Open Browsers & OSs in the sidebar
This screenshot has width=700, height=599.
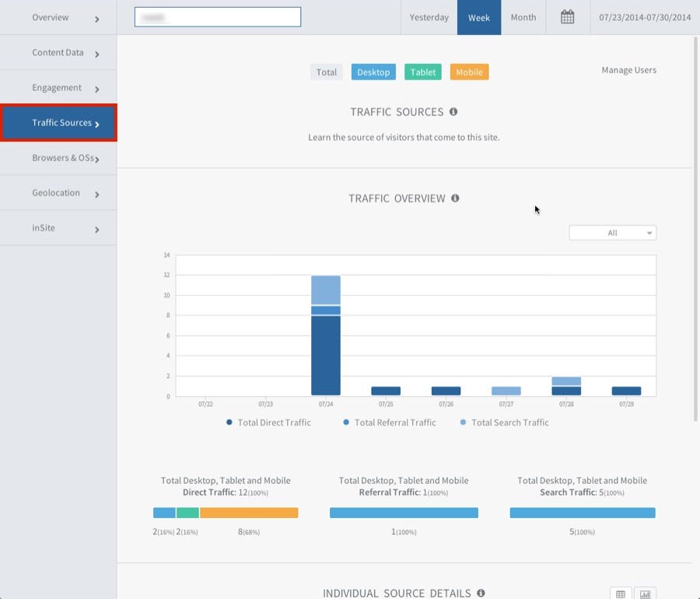click(58, 158)
